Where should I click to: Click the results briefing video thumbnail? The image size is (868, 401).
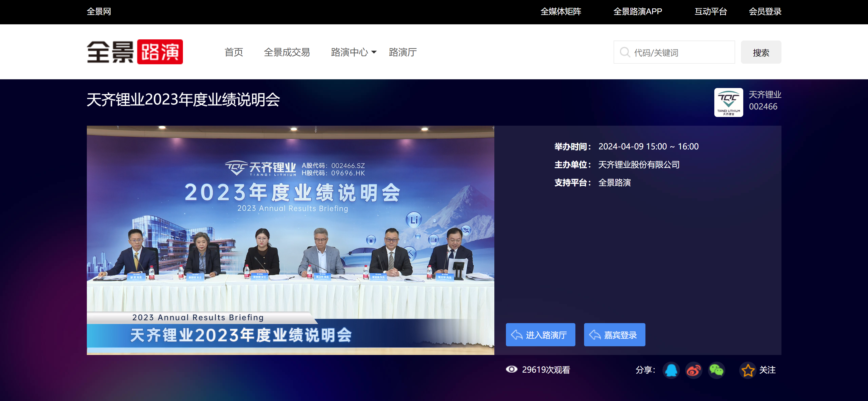[x=290, y=240]
